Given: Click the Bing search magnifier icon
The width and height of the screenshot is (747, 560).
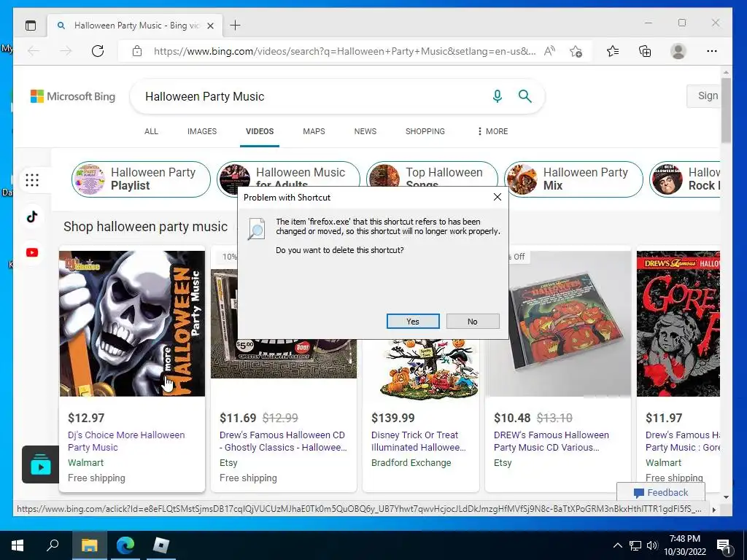Looking at the screenshot, I should 525,96.
